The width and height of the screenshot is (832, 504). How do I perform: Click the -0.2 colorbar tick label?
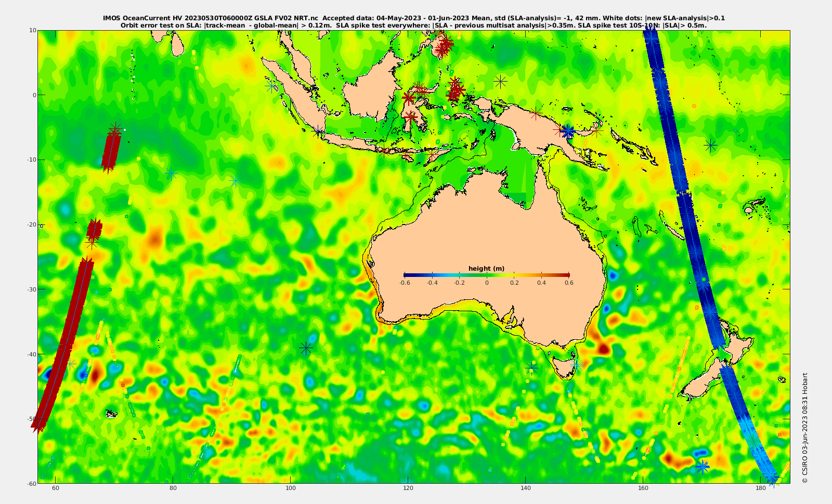click(459, 283)
